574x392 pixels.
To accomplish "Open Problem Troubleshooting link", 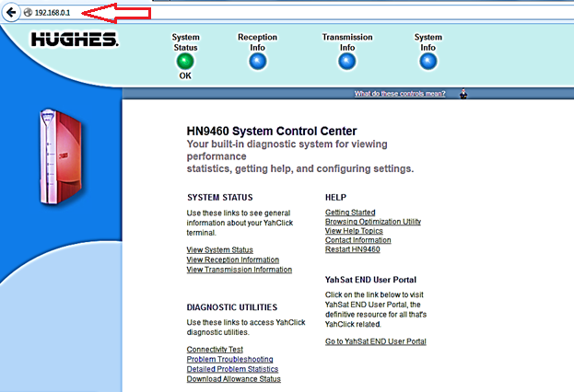I will tap(230, 359).
